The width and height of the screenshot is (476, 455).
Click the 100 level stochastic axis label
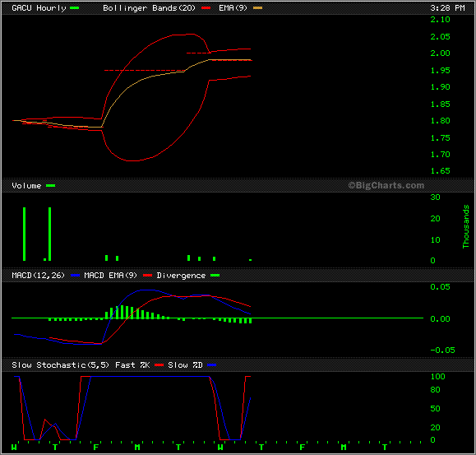pyautogui.click(x=437, y=377)
